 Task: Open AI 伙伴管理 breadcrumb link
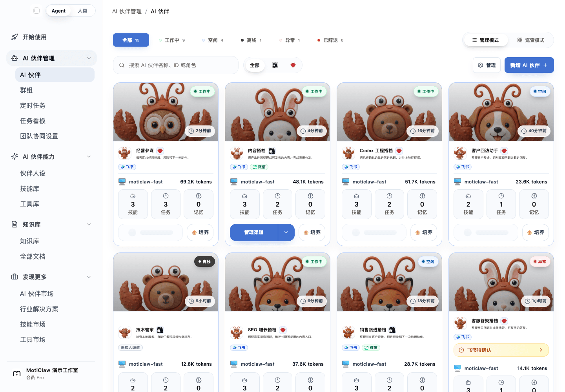point(127,11)
